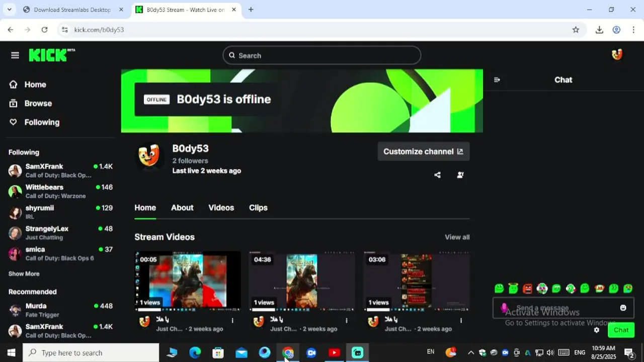Expand the Following list with Show More
This screenshot has width=644, height=362.
pyautogui.click(x=24, y=274)
